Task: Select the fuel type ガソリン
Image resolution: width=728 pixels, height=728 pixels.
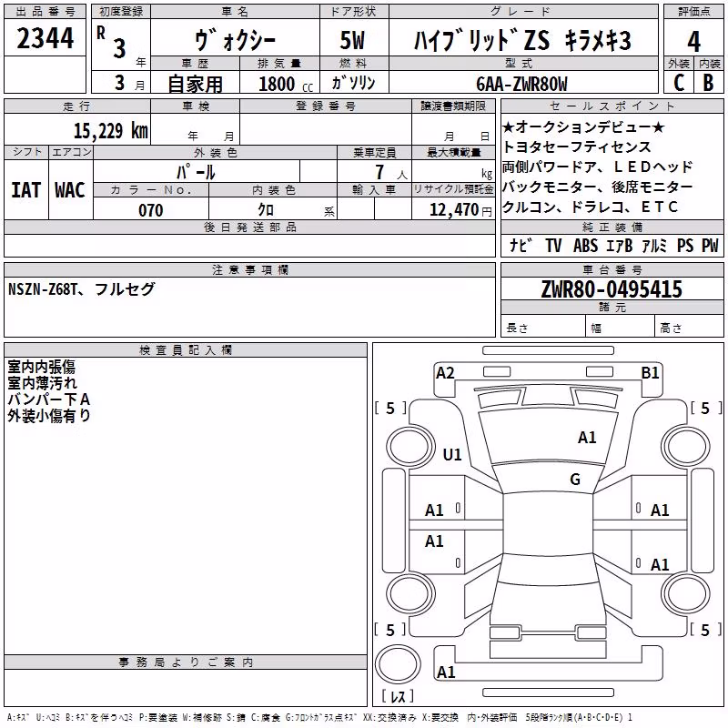Action: point(353,83)
